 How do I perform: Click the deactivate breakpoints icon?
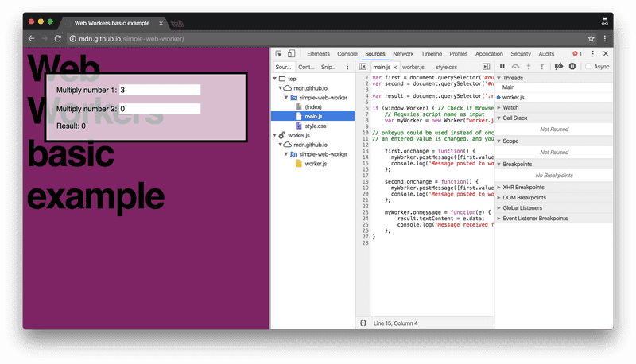(x=558, y=67)
